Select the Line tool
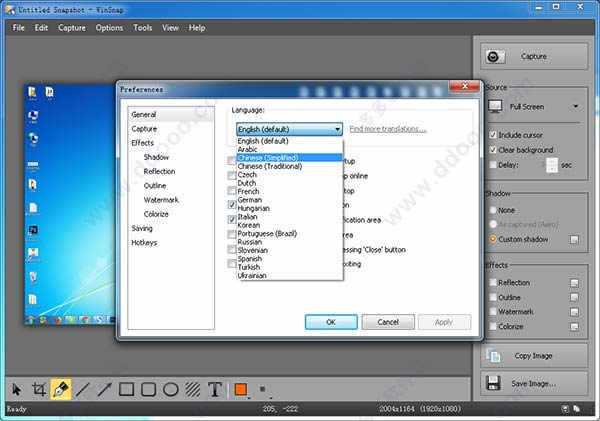Image resolution: width=600 pixels, height=421 pixels. (82, 390)
